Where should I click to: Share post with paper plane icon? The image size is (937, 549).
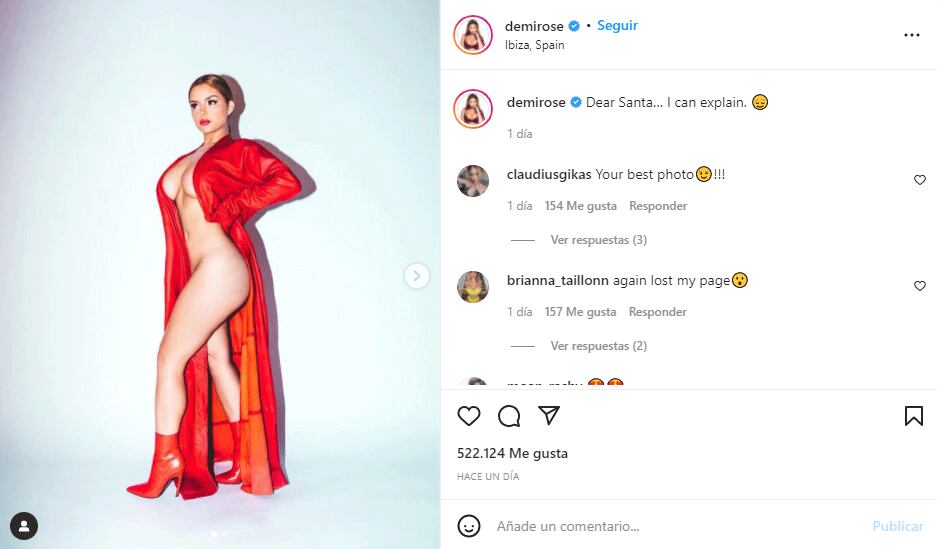pyautogui.click(x=549, y=415)
